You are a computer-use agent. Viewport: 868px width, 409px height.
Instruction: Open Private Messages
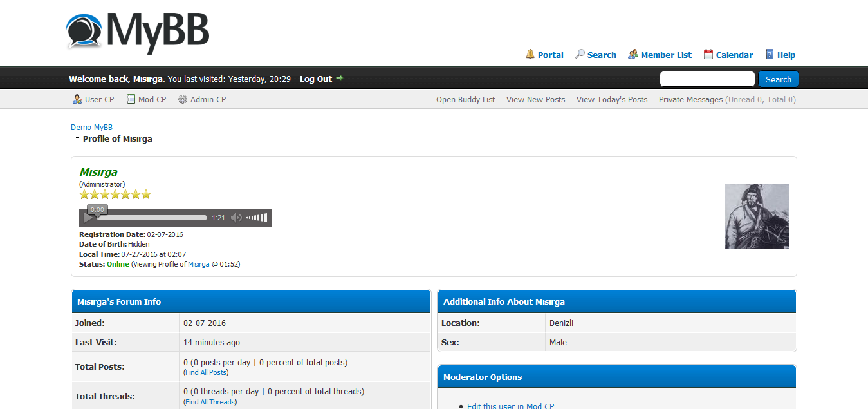690,99
